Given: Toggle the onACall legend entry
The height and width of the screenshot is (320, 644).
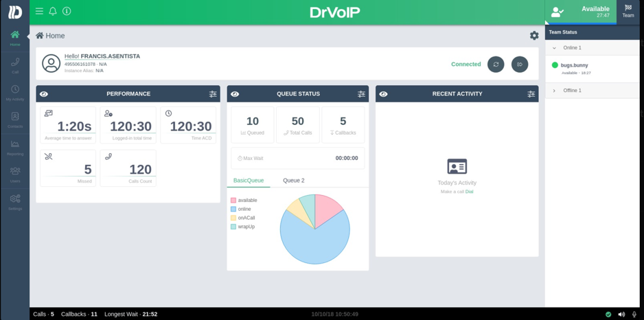Looking at the screenshot, I should 243,218.
